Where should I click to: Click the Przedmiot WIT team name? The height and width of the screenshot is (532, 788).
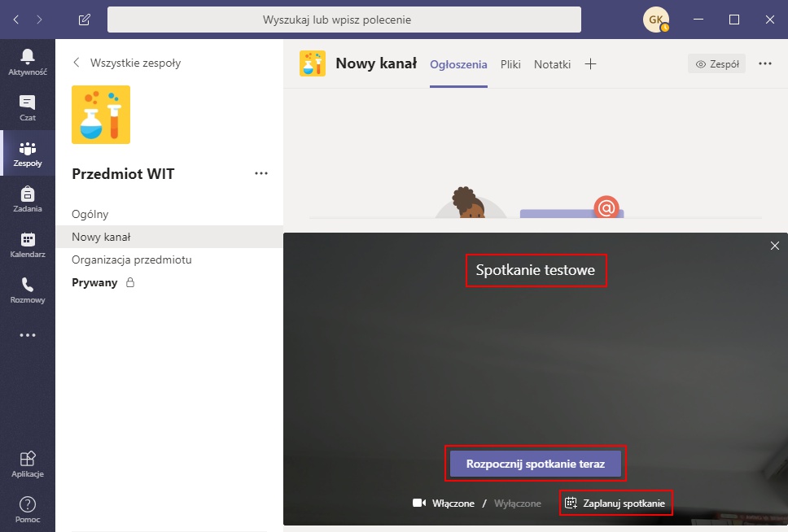[123, 174]
